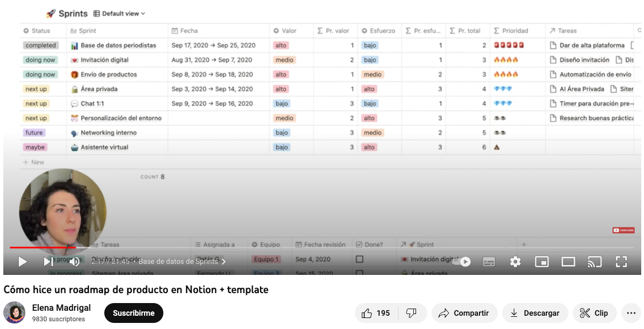
Task: Open 'Base de datos periodistas' sprint
Action: coord(118,45)
